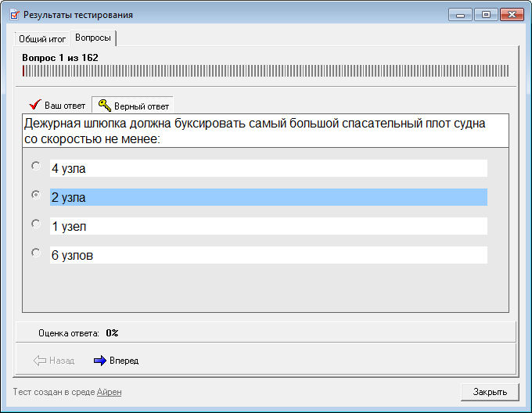Open the Вопросы tab
532x413 pixels.
pos(93,38)
